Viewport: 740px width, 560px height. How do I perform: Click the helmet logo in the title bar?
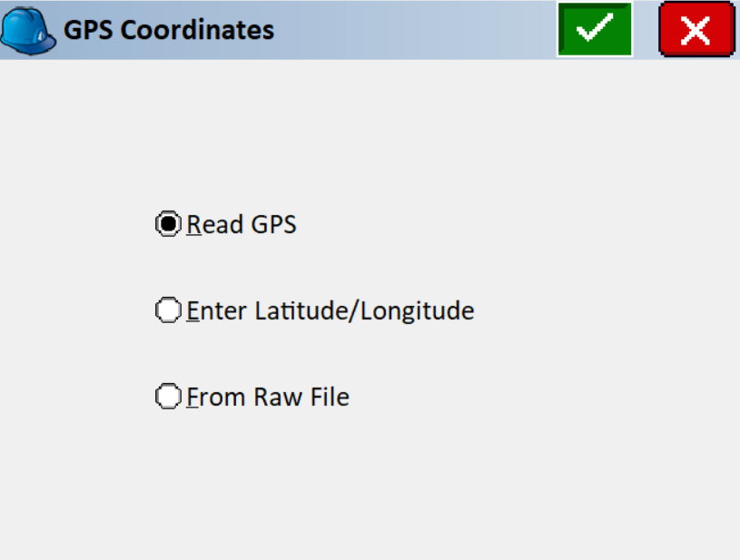(29, 31)
